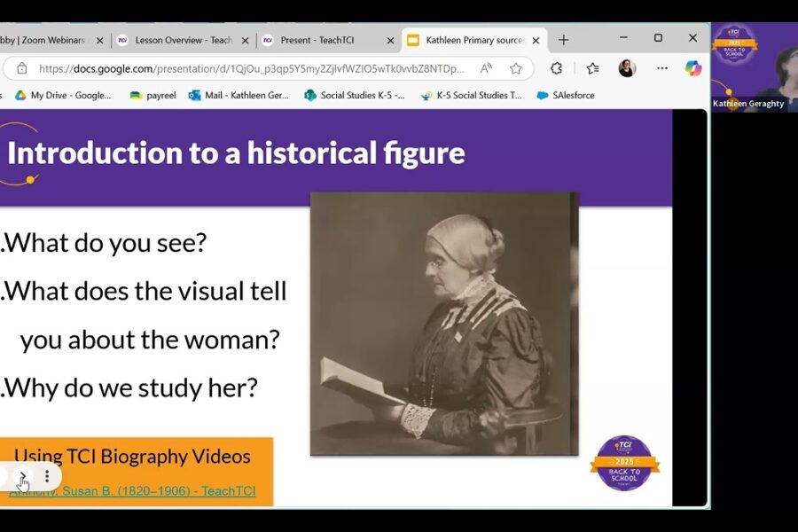Viewport: 798px width, 532px height.
Task: Close the Lesson Overview tab
Action: (x=246, y=40)
